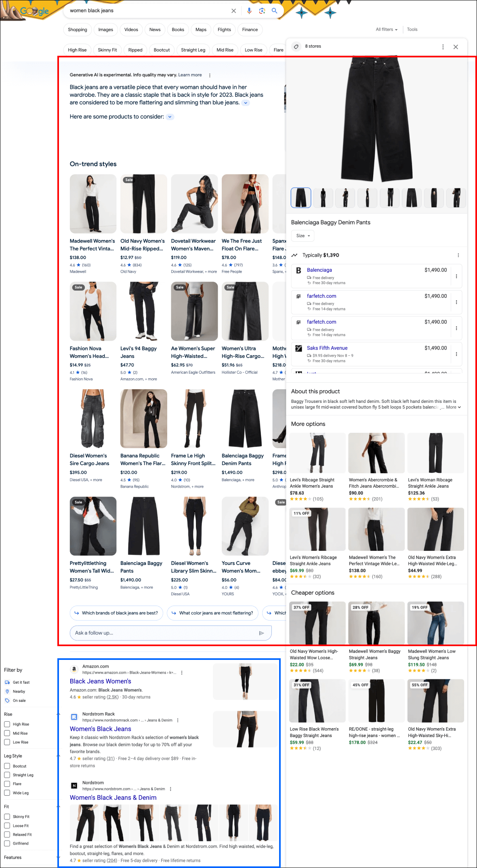
Task: Select the first Balenciaga pants thumbnail
Action: click(301, 198)
